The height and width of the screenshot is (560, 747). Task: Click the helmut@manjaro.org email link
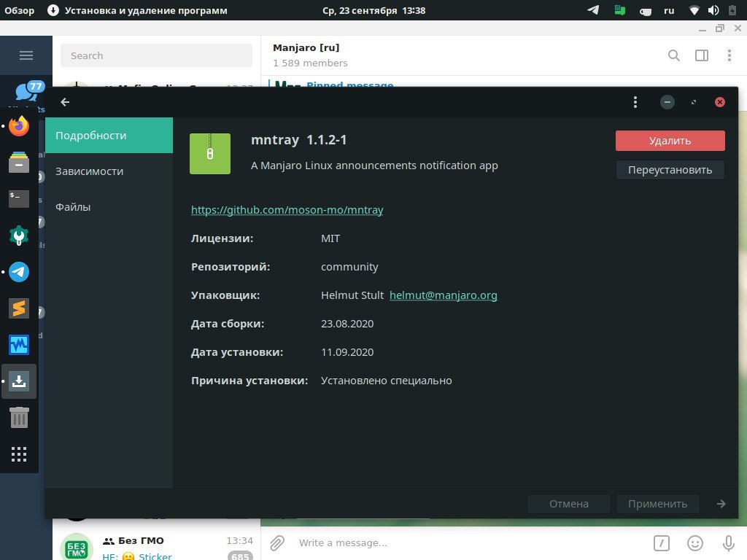tap(444, 295)
